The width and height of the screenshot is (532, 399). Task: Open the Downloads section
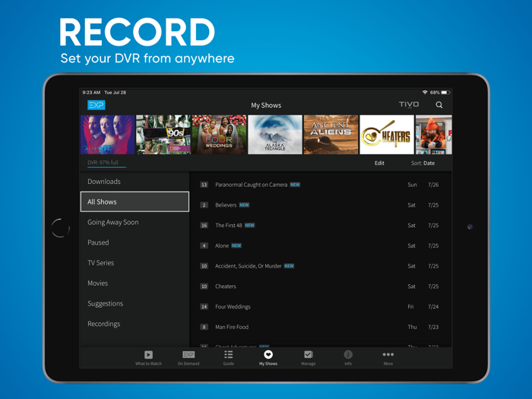[135, 182]
